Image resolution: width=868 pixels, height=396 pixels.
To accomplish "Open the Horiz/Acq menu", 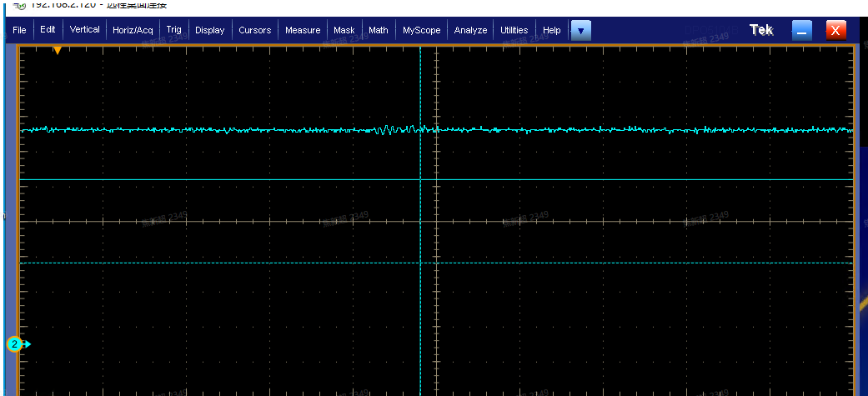I will point(133,31).
